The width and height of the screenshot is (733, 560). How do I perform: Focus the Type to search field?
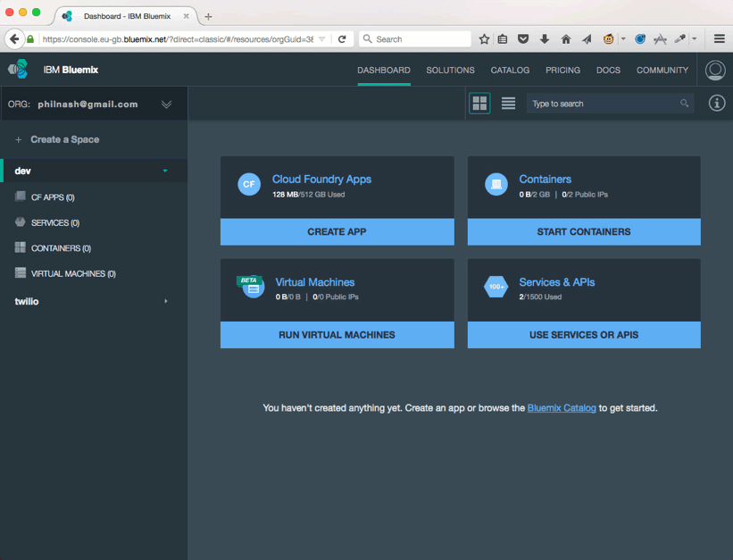coord(610,104)
